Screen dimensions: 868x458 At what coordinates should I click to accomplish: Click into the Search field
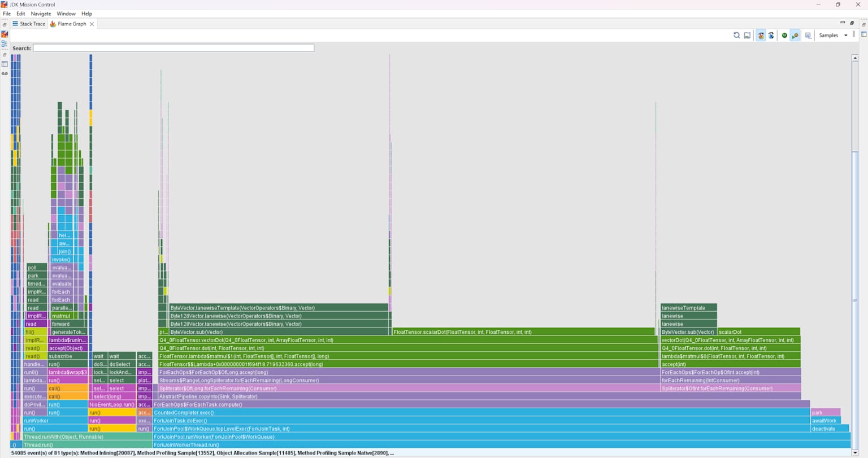pos(173,48)
